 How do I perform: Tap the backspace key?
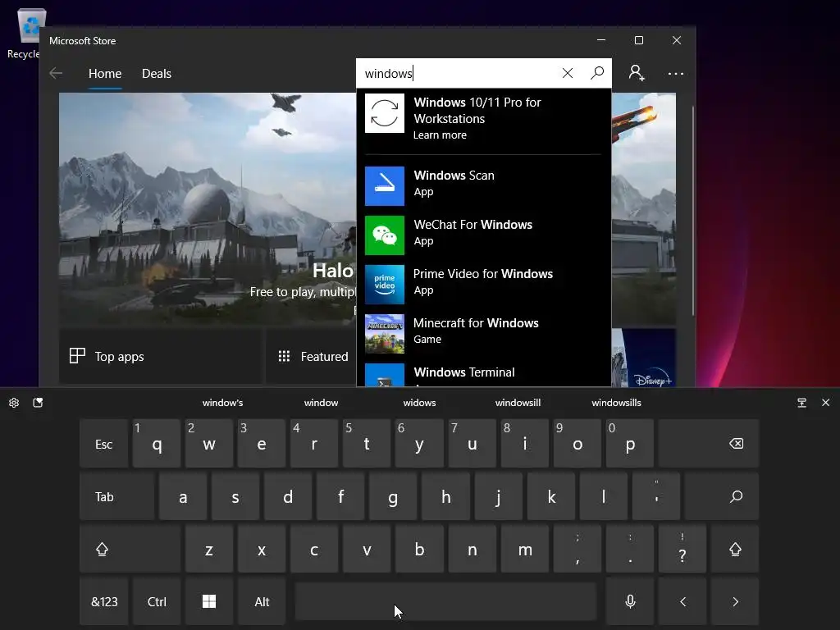tap(709, 444)
